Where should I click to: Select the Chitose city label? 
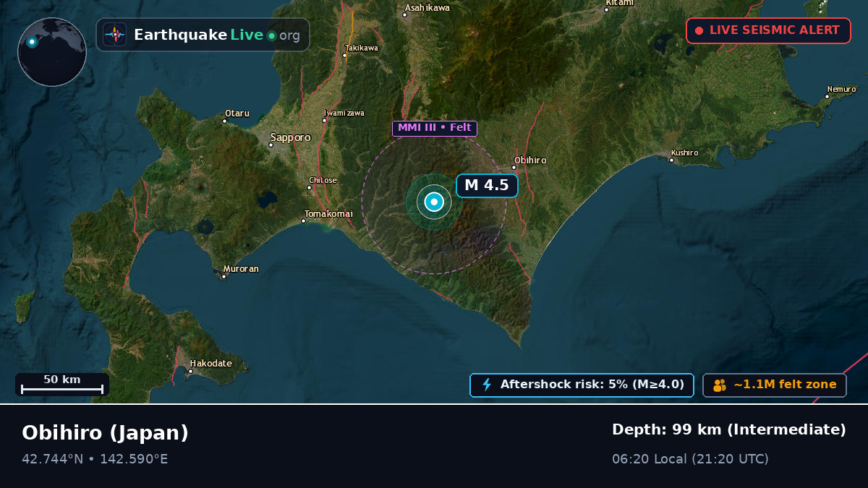[323, 181]
